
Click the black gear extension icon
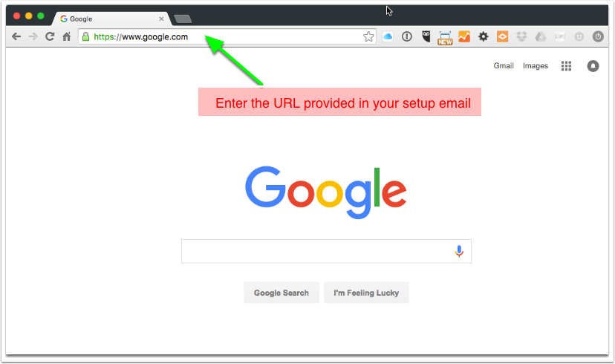[x=484, y=36]
